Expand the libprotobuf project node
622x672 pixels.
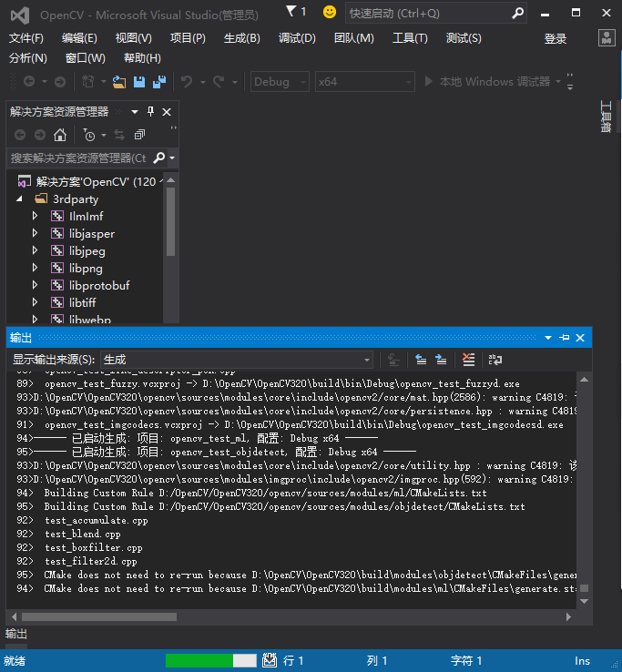(x=36, y=285)
